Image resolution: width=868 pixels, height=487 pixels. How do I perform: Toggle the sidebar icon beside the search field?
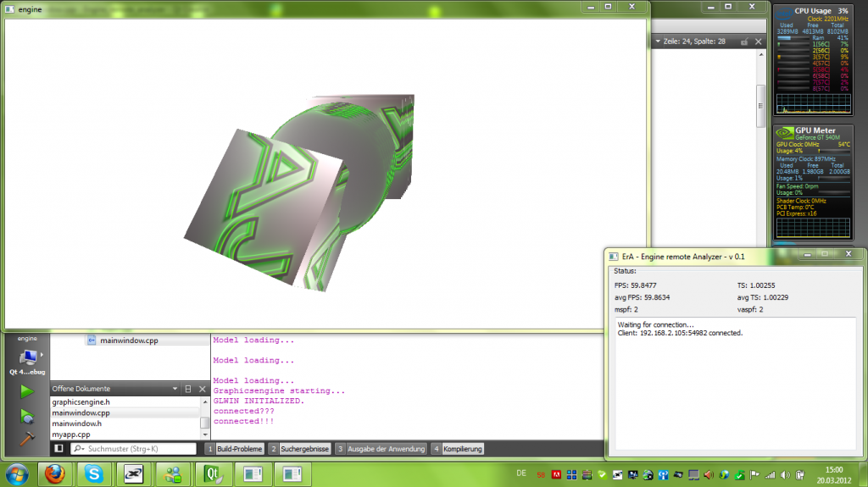(x=58, y=448)
